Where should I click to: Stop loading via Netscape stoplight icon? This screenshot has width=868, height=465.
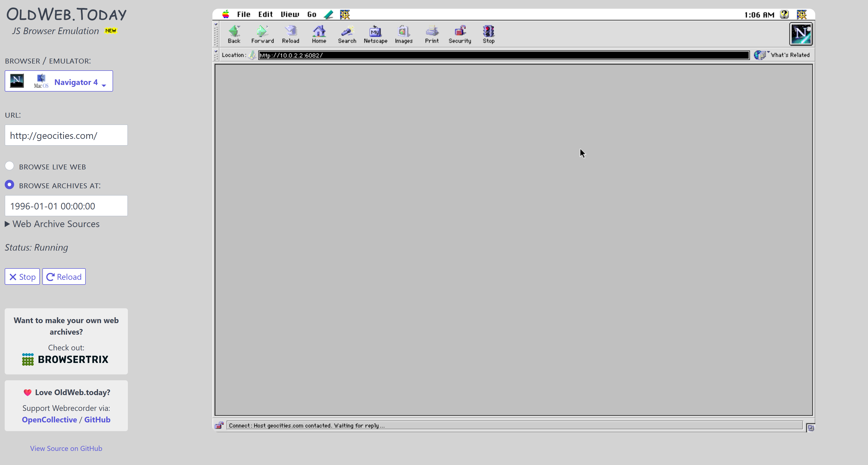(488, 34)
